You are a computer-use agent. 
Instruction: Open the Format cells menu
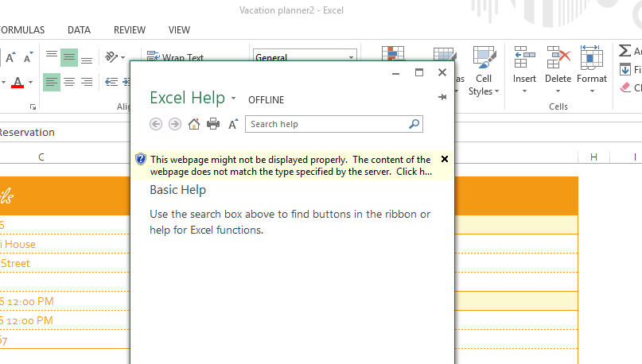[592, 65]
